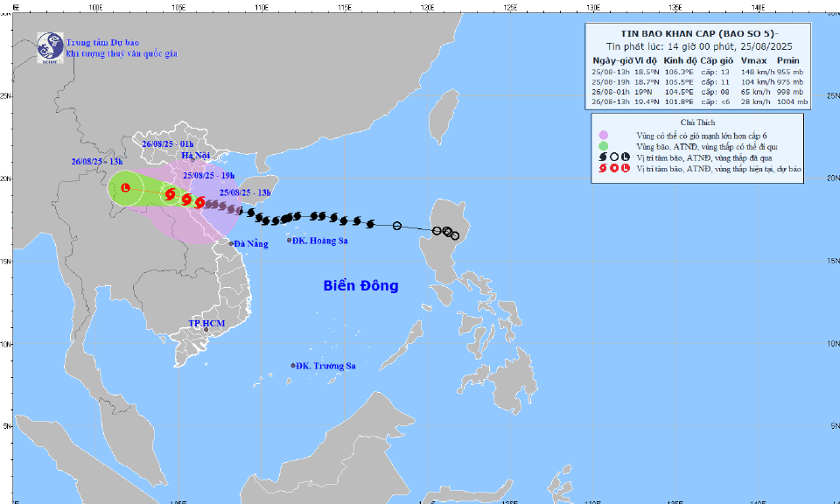This screenshot has height=504, width=840.
Task: Click the '26/08-01h' table cell
Action: pyautogui.click(x=611, y=92)
